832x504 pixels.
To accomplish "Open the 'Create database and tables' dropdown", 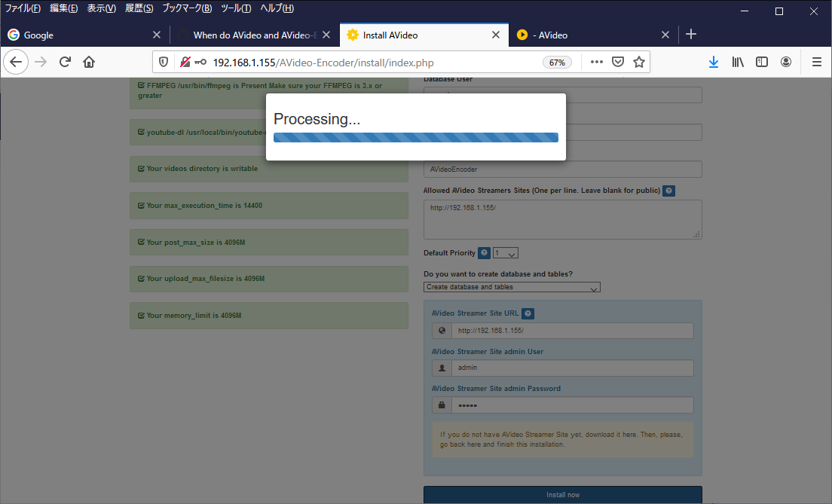I will (512, 287).
